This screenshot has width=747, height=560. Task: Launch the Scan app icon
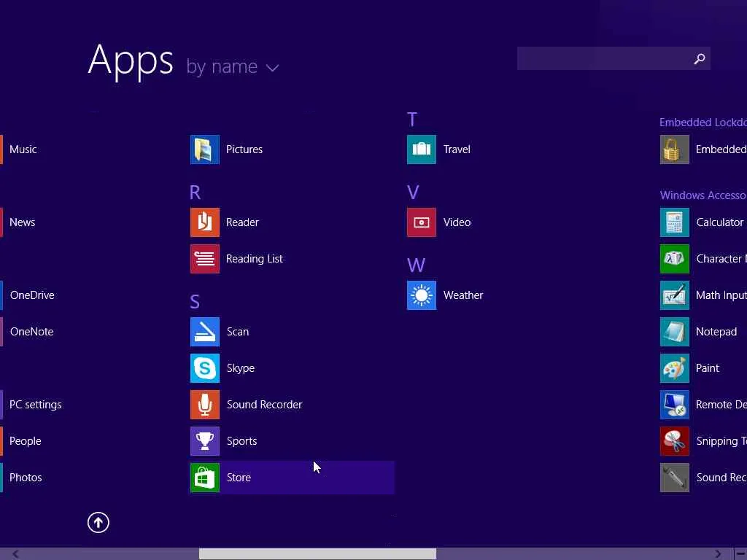[205, 332]
